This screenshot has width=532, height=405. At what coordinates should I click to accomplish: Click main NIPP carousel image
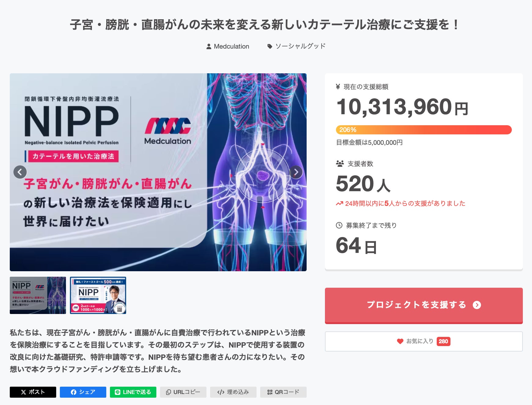point(158,172)
